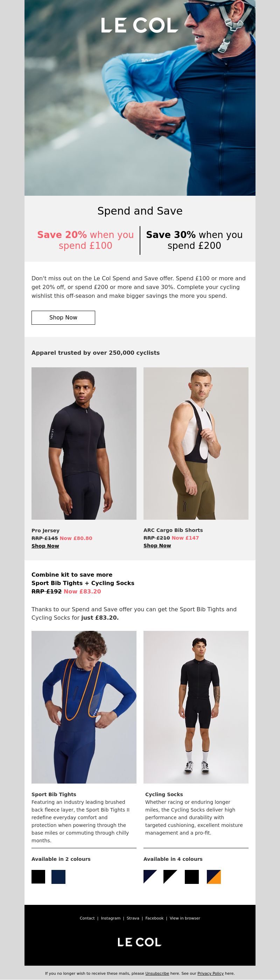
Task: Open the Pro Jersey product photo
Action: (84, 443)
